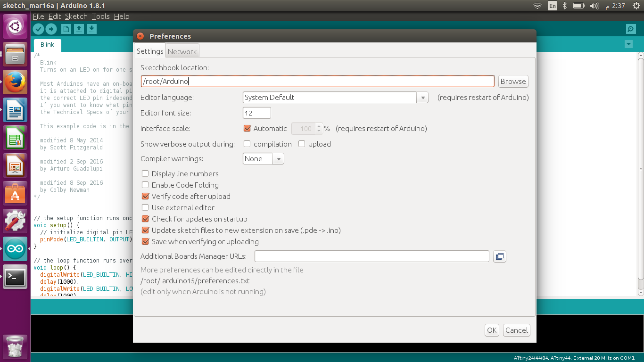This screenshot has height=362, width=644.
Task: Select the Settings tab
Action: [x=150, y=51]
